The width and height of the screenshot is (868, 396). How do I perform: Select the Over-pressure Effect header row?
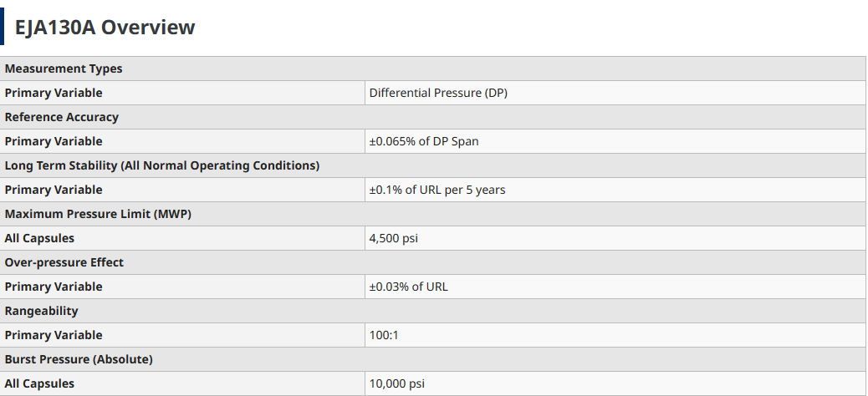click(x=433, y=262)
